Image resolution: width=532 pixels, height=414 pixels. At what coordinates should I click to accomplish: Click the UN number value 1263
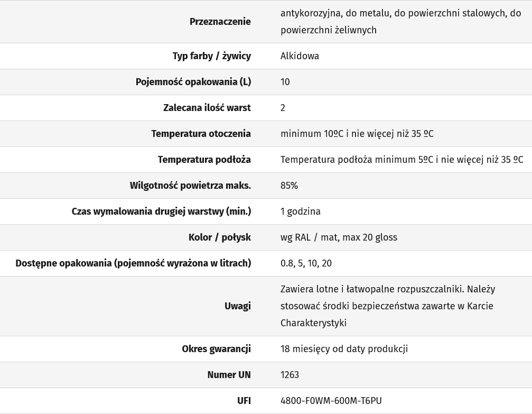coord(290,375)
